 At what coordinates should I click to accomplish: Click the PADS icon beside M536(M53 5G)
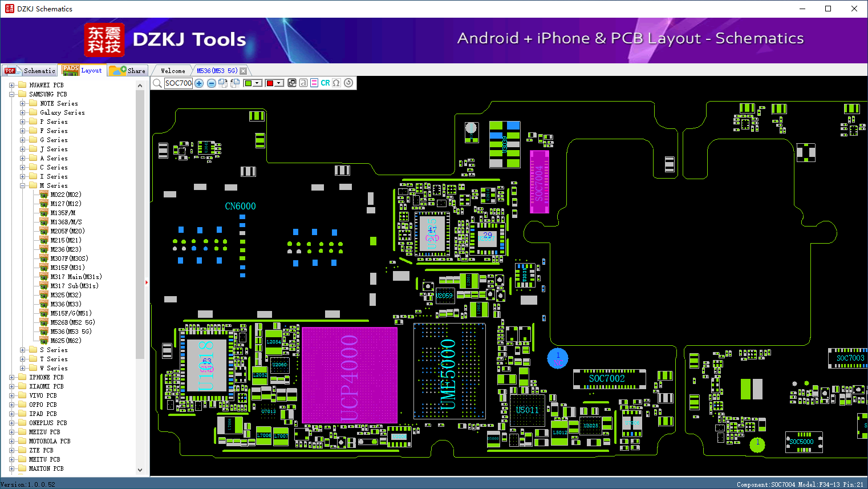[44, 332]
